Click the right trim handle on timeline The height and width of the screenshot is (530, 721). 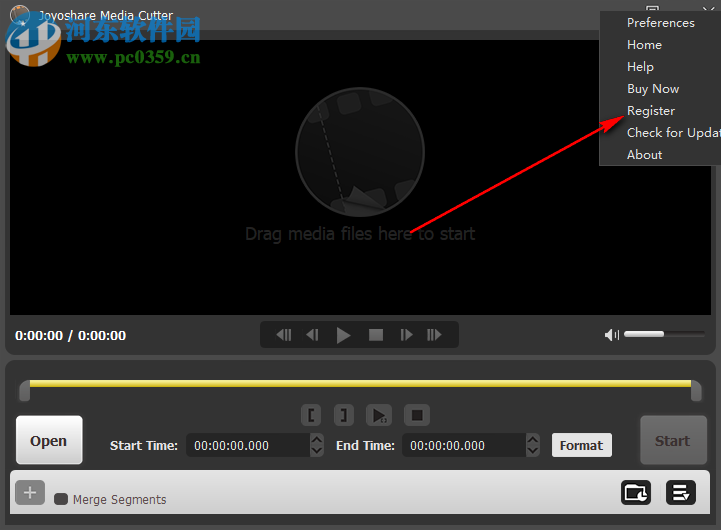point(696,391)
